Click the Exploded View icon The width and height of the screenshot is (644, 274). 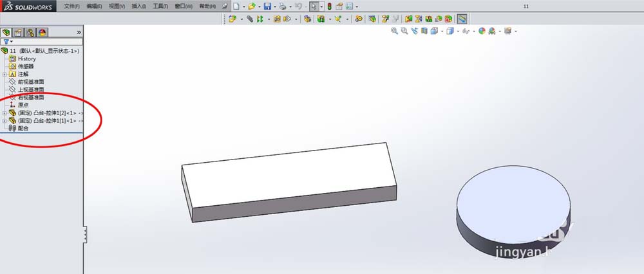pyautogui.click(x=386, y=19)
